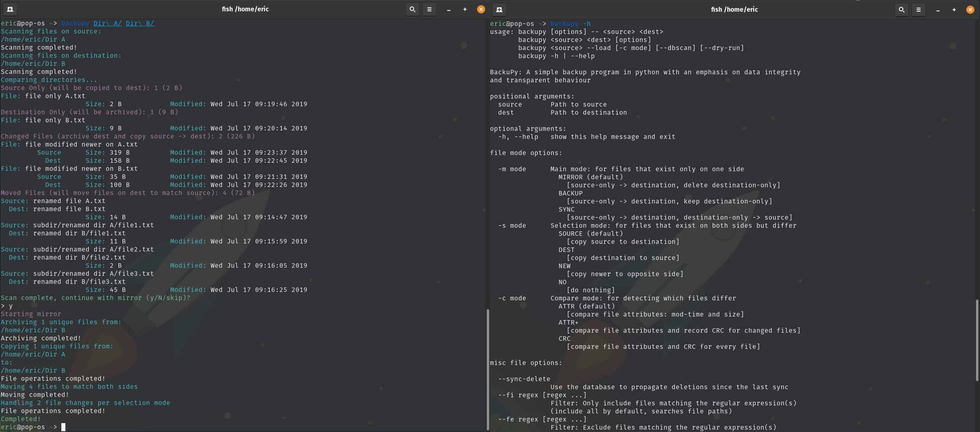
Task: Click 'file only B.txt' in left terminal
Action: click(55, 120)
